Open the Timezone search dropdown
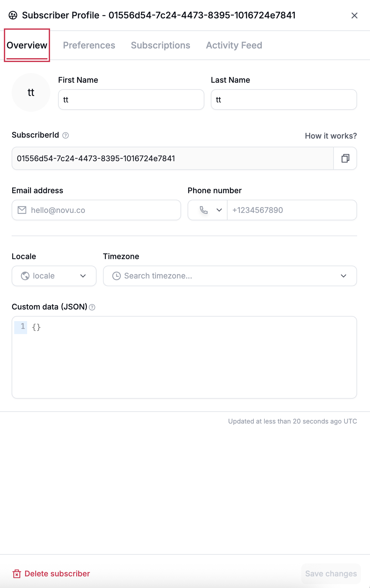The width and height of the screenshot is (370, 588). tap(230, 276)
